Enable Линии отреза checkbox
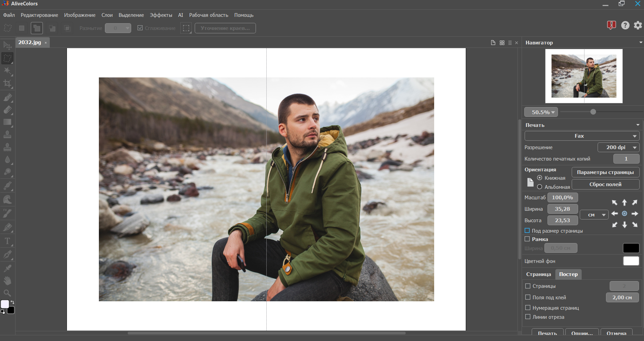 point(528,317)
